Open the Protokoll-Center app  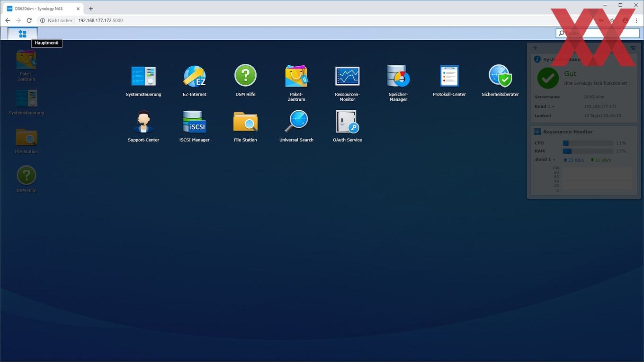click(449, 80)
